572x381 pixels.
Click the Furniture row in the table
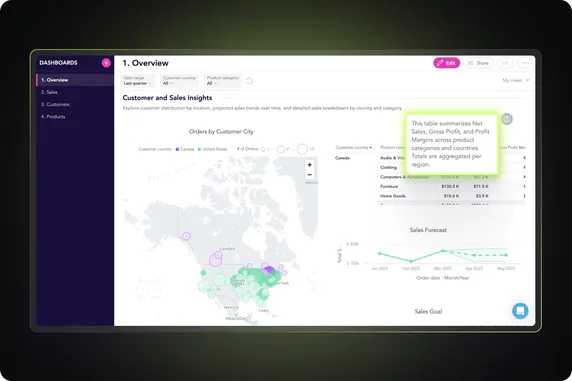point(452,186)
